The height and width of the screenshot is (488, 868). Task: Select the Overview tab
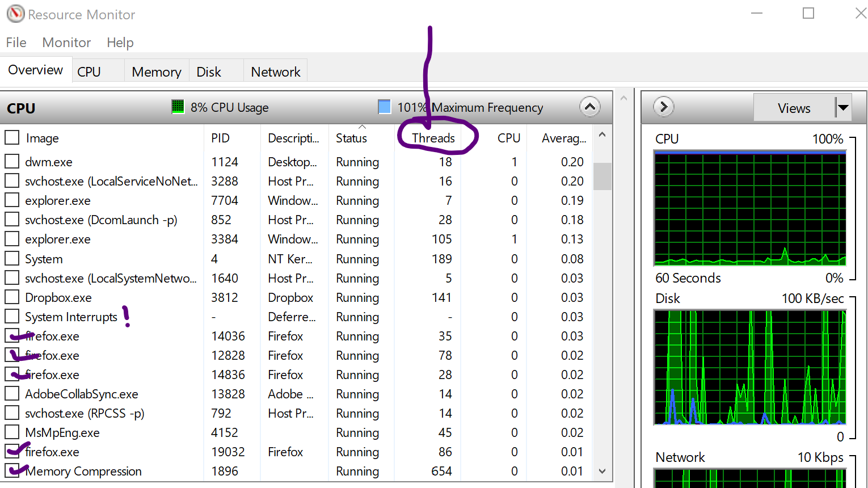(36, 70)
